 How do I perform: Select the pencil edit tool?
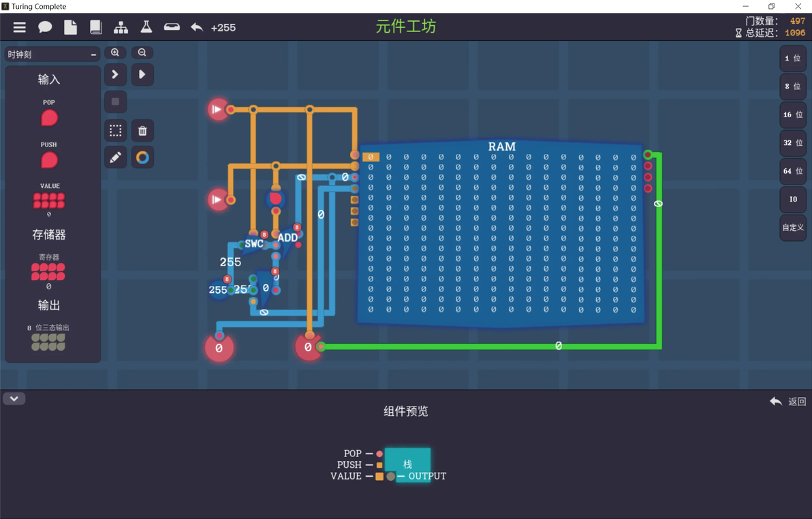116,157
